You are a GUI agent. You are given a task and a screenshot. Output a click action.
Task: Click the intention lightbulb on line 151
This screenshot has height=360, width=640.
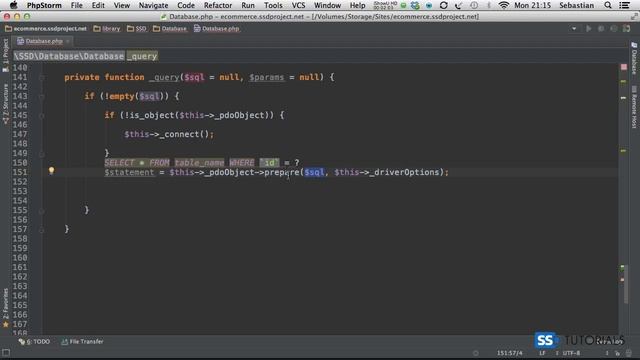click(x=51, y=171)
